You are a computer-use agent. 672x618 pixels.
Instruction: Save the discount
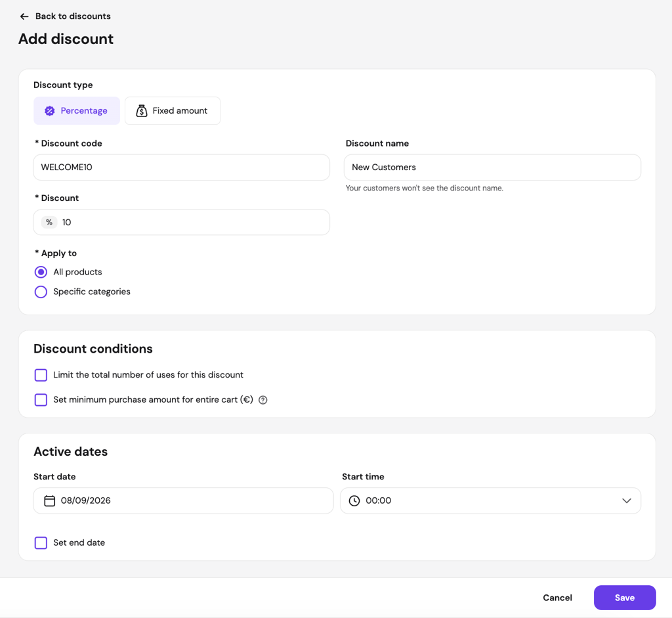pos(625,598)
